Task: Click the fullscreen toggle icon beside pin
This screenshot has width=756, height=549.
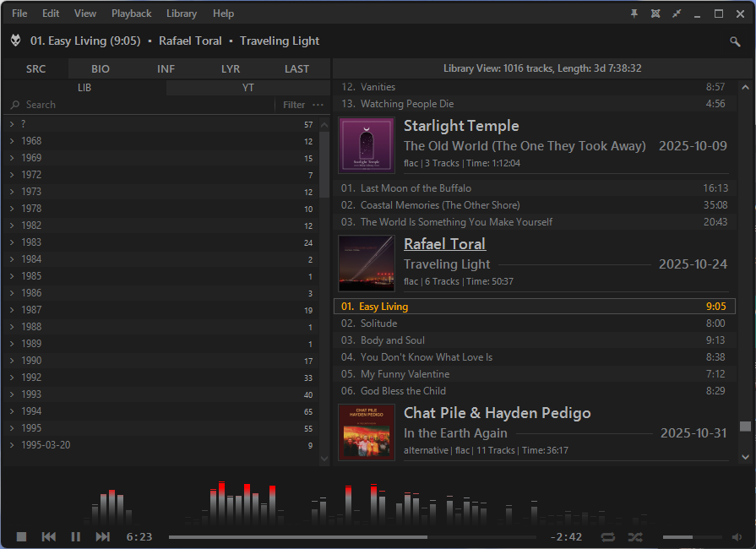Action: (x=655, y=14)
